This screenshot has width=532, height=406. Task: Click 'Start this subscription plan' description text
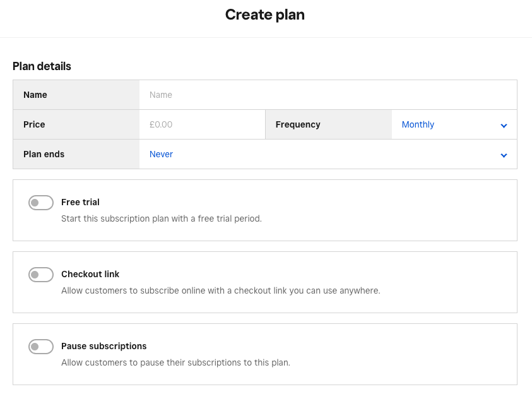pyautogui.click(x=162, y=218)
